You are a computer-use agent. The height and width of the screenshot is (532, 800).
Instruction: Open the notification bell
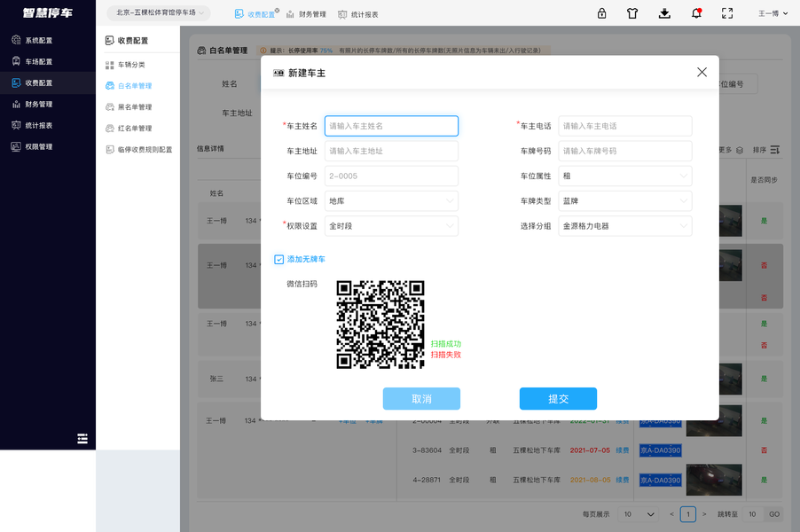696,13
